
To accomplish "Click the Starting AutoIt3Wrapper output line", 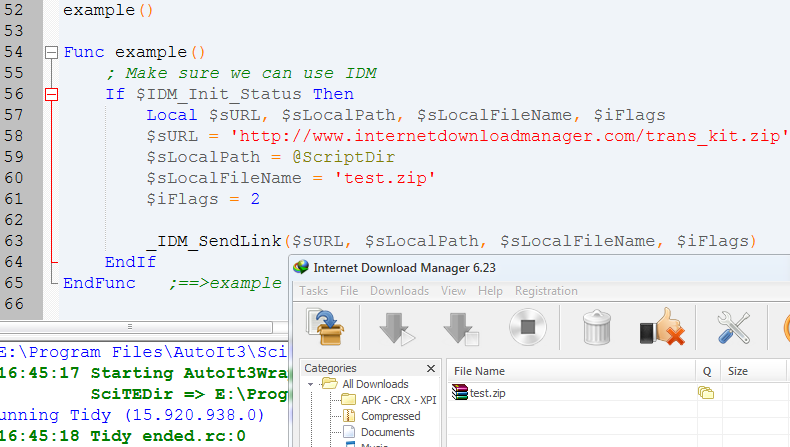I will click(144, 373).
